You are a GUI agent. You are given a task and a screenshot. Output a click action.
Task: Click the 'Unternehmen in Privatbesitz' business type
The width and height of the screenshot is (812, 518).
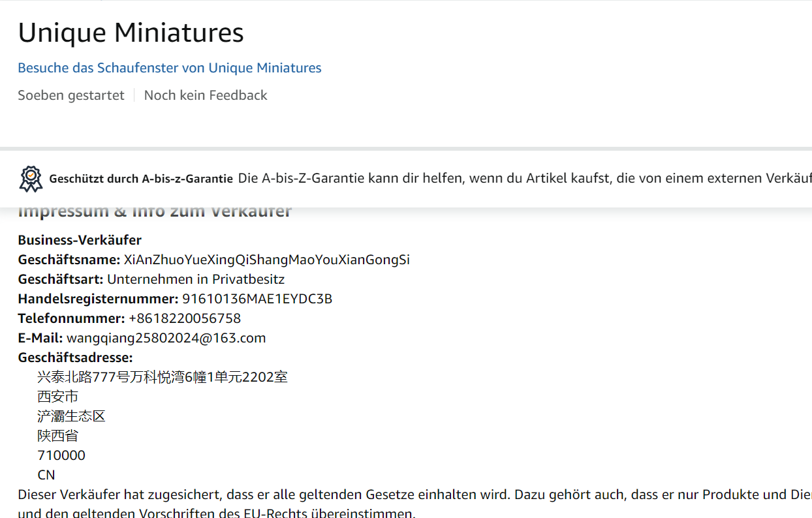(x=196, y=279)
